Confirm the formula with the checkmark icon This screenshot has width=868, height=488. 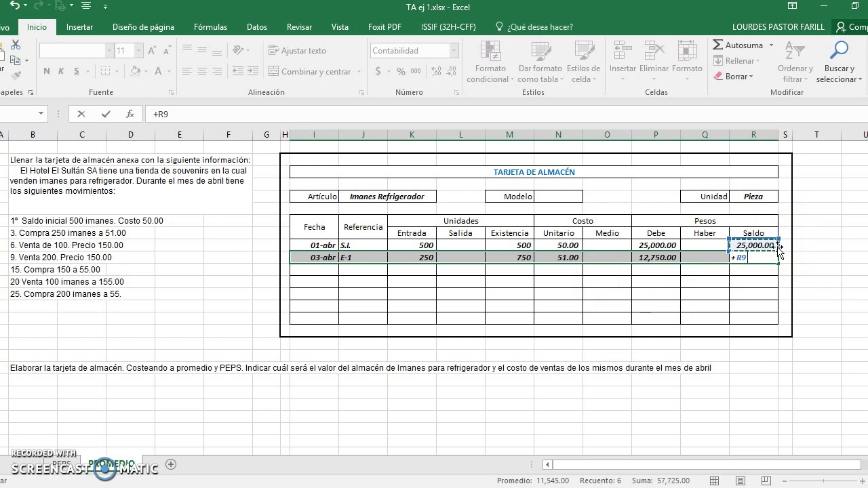point(106,115)
